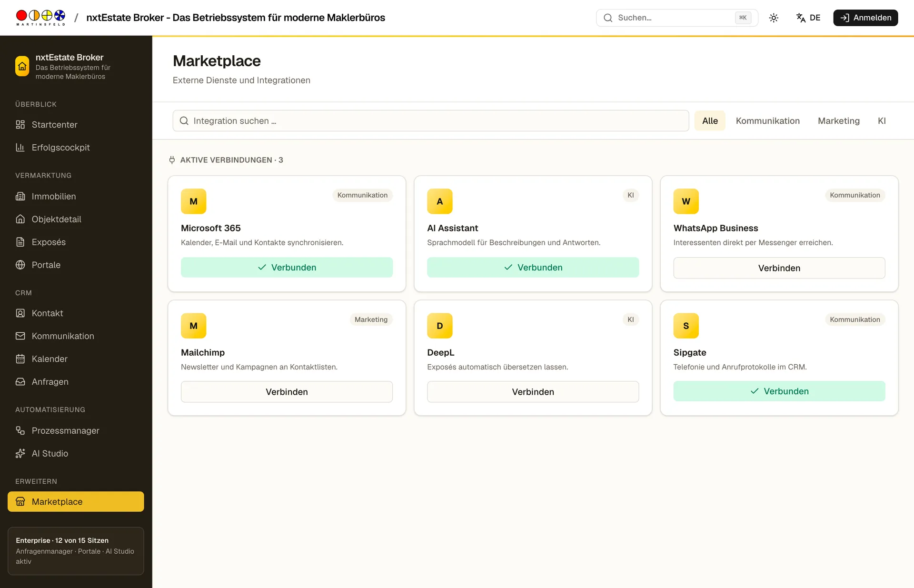Open Objektdetail sidebar entry
The height and width of the screenshot is (588, 914).
[76, 219]
